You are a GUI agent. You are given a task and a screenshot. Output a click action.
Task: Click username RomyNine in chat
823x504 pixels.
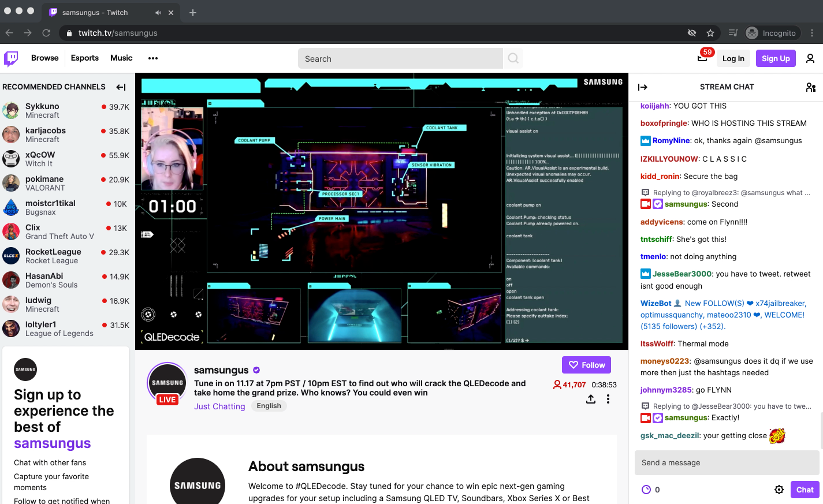click(671, 140)
